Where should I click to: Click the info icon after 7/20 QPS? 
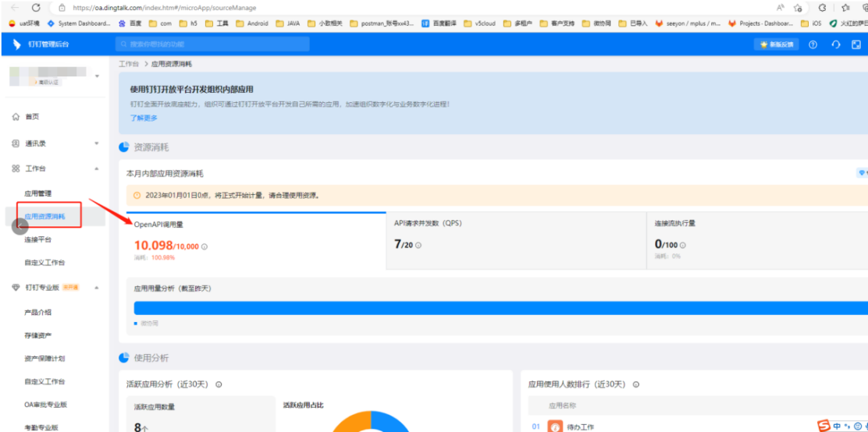pyautogui.click(x=418, y=245)
